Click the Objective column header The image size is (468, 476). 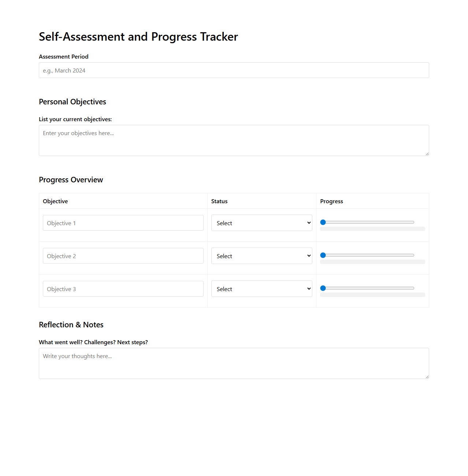[x=55, y=201]
